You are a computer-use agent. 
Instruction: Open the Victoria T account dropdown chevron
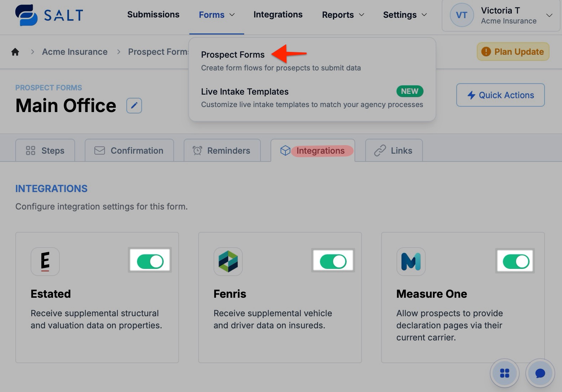click(x=549, y=15)
